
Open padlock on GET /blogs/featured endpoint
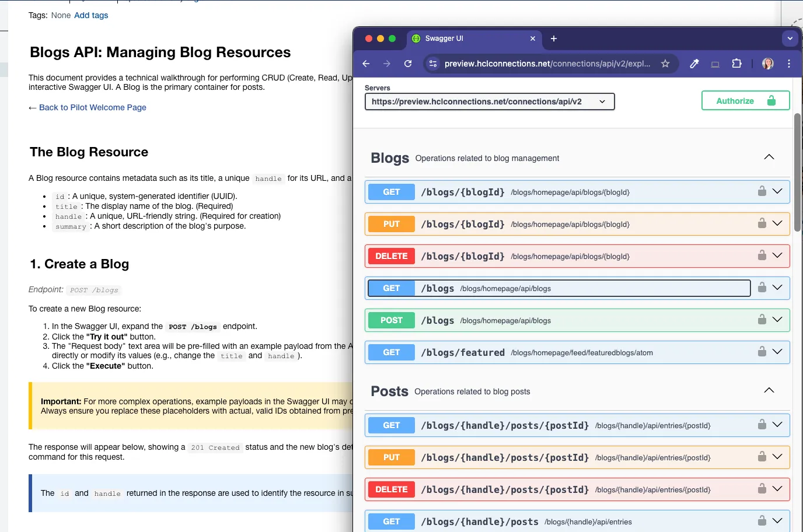[762, 352]
